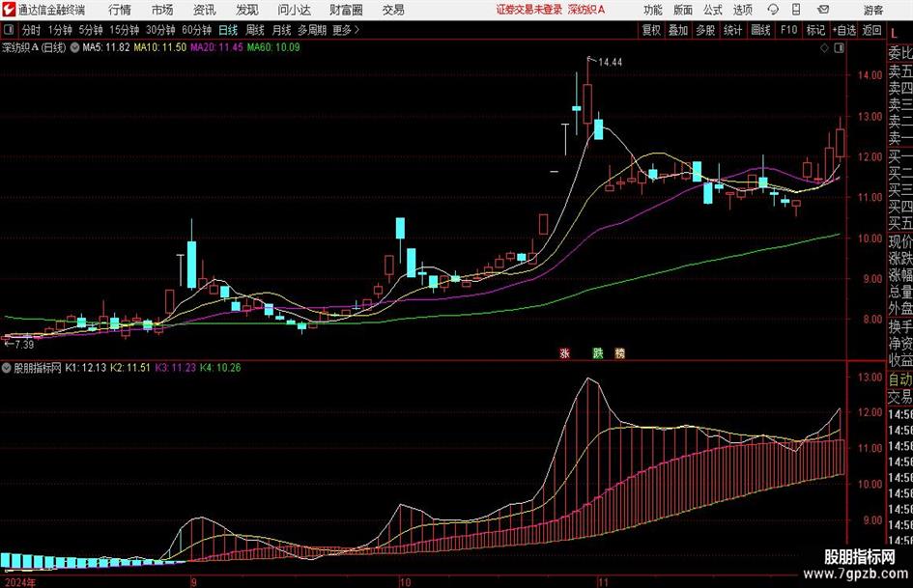Image resolution: width=913 pixels, height=588 pixels.
Task: Click the diamond icon above the chart
Action: click(824, 47)
